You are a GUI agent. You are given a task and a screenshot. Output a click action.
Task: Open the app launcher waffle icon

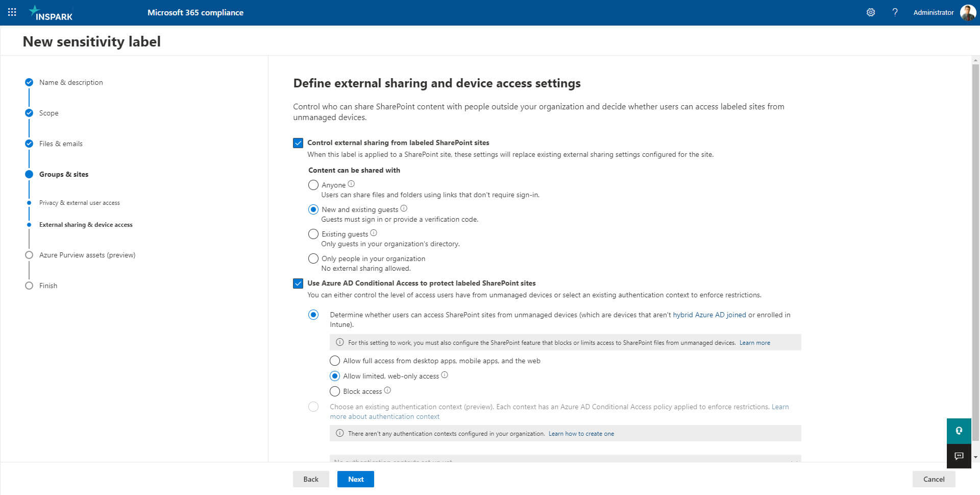(12, 12)
